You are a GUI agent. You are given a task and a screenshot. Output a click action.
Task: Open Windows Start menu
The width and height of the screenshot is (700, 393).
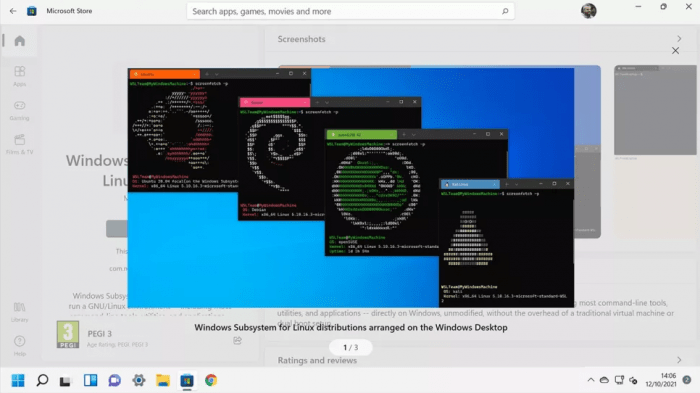click(x=18, y=380)
